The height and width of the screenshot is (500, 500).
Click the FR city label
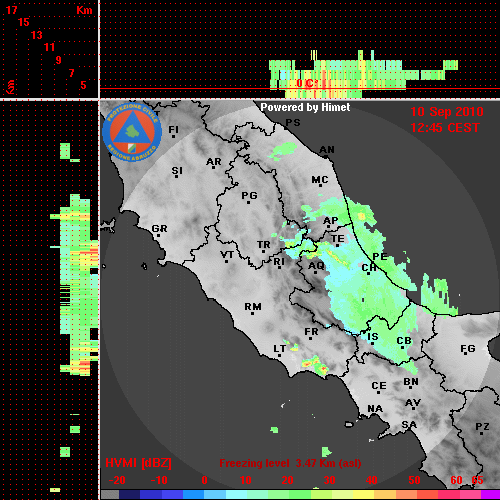tap(311, 332)
